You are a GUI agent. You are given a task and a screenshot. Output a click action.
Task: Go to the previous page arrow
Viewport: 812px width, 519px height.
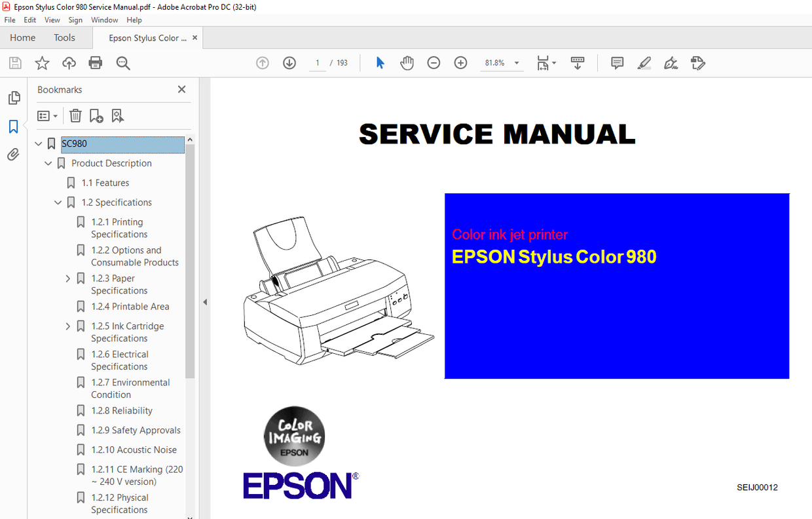tap(263, 63)
